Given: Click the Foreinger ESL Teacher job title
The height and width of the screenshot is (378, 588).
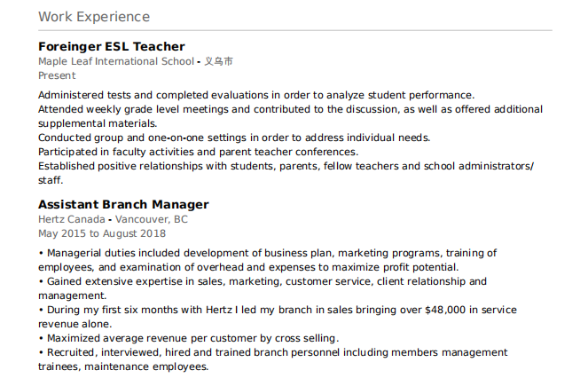Looking at the screenshot, I should (x=112, y=46).
